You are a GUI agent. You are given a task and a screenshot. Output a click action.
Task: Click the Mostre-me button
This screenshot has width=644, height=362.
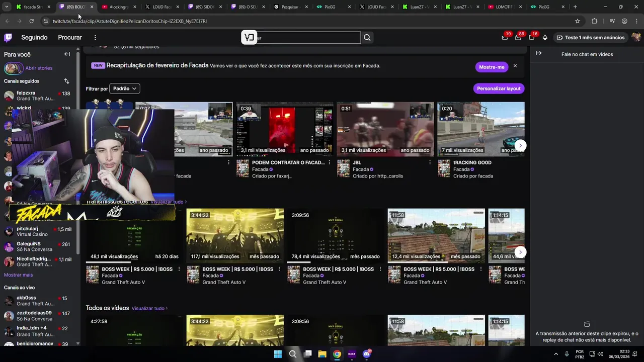tap(492, 67)
